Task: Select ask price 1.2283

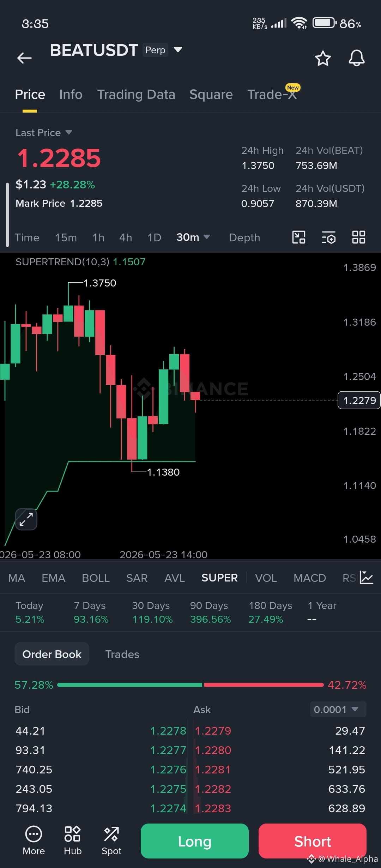Action: coord(213,808)
